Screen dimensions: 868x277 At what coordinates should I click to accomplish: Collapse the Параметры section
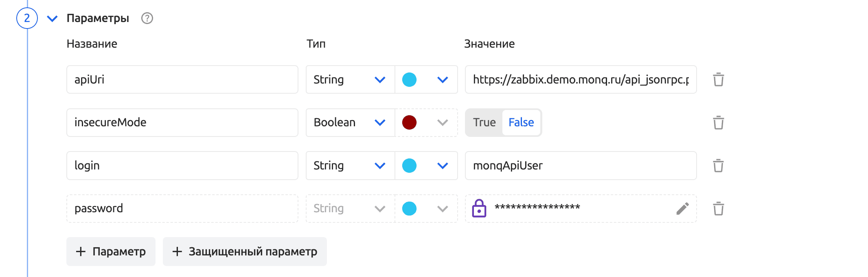[52, 18]
